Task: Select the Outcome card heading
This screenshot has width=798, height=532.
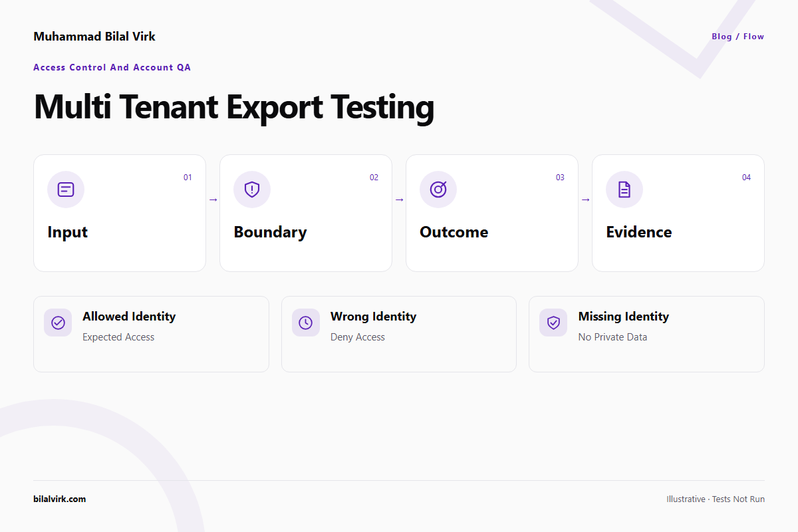Action: [x=454, y=232]
